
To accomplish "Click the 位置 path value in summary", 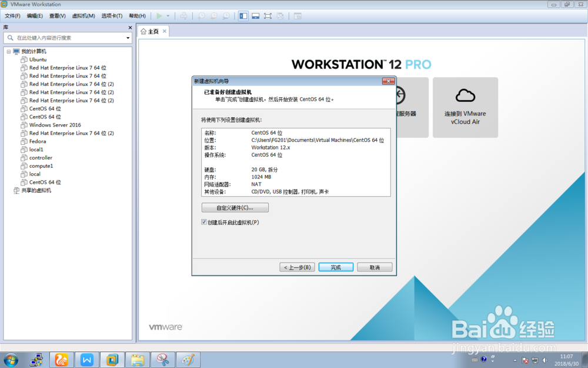I will click(x=318, y=140).
